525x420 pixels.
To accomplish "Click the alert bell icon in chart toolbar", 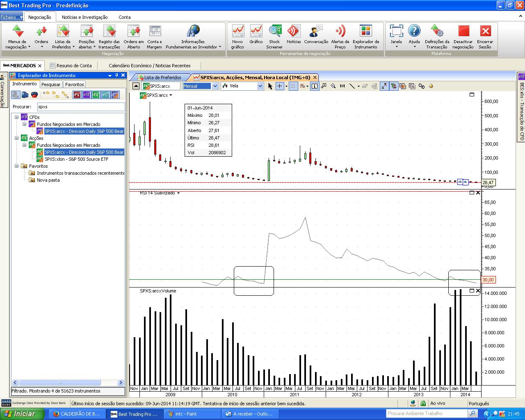I will point(431,86).
